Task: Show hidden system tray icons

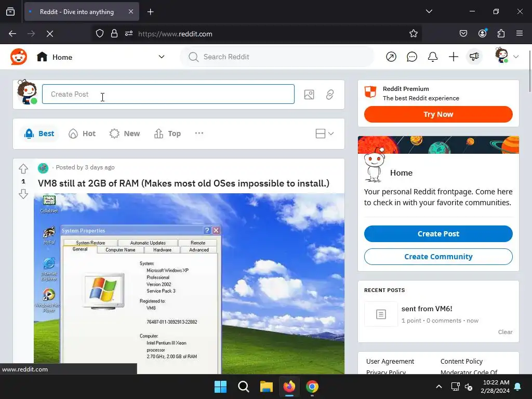Action: tap(438, 387)
